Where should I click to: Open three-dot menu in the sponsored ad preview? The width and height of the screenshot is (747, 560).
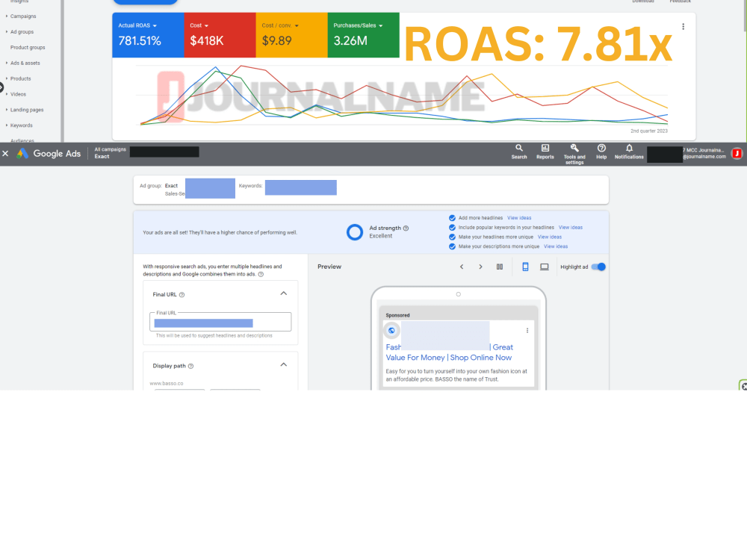[x=527, y=331]
